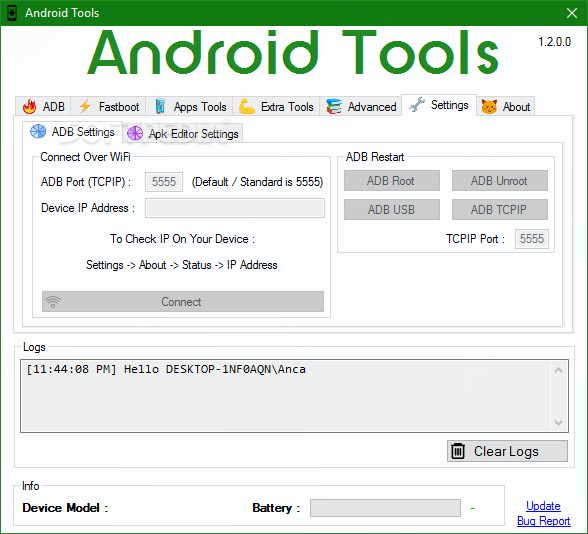Screen dimensions: 588x534
Task: Click the ADB Port (TCPIP) input field
Action: coord(164,182)
